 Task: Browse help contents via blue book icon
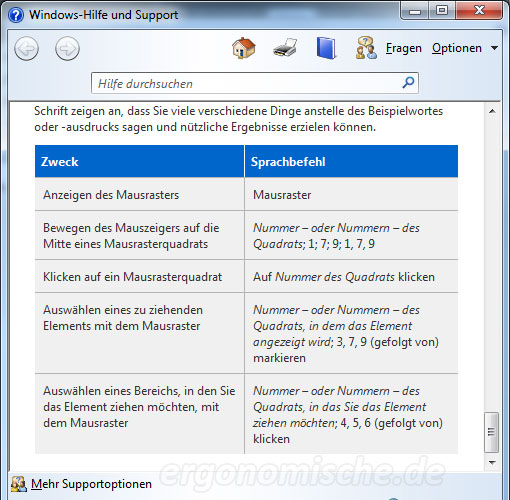coord(326,48)
